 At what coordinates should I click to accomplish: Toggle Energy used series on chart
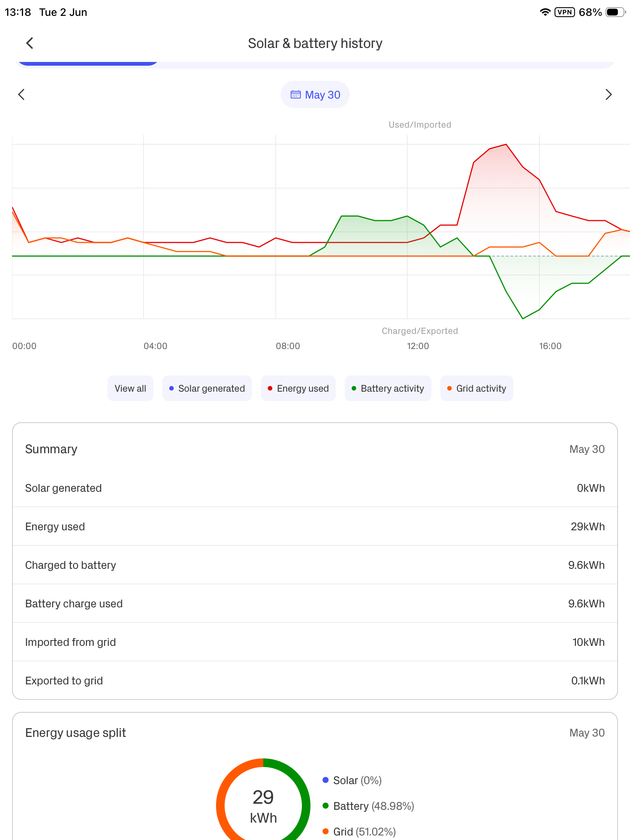(x=298, y=388)
